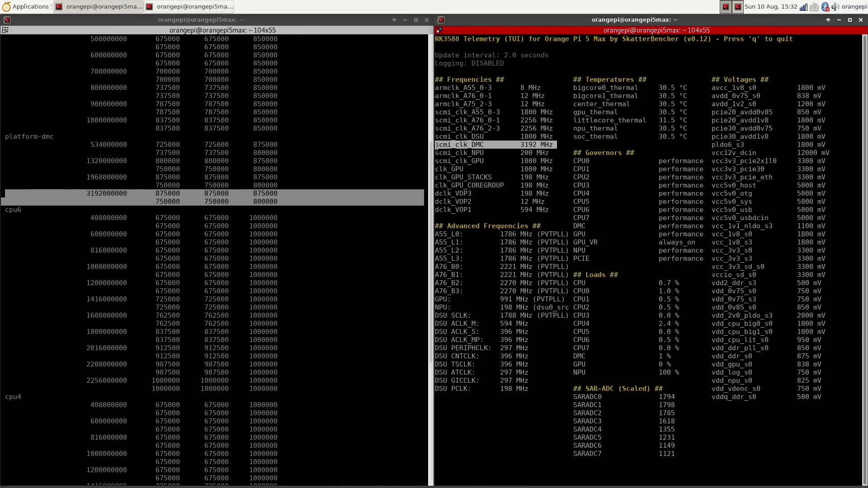Click left terminal window menu icon in titlebar
Viewport: 868px width, 488px height.
pos(7,20)
